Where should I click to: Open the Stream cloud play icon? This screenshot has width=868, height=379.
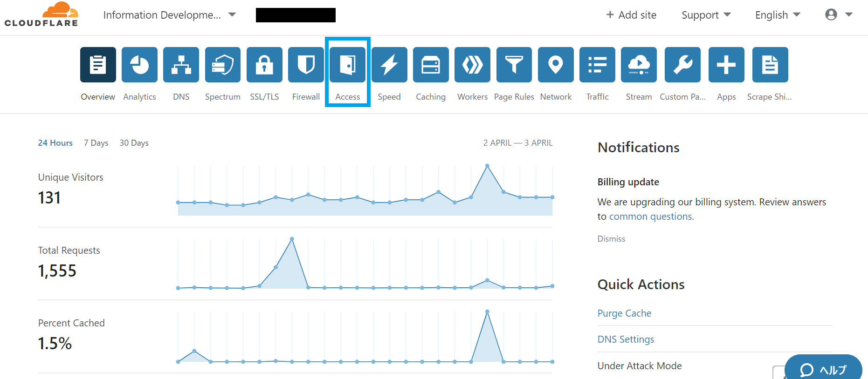coord(639,65)
